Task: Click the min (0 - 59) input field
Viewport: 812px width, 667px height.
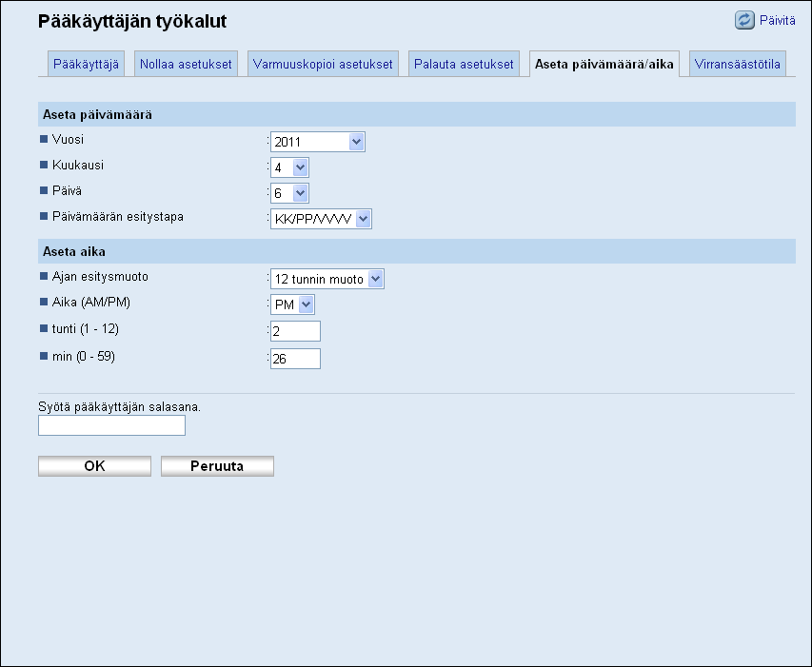Action: pyautogui.click(x=295, y=359)
